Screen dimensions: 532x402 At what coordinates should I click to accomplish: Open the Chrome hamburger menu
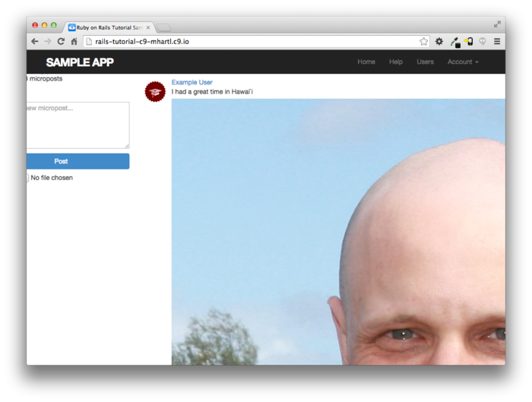click(x=497, y=42)
